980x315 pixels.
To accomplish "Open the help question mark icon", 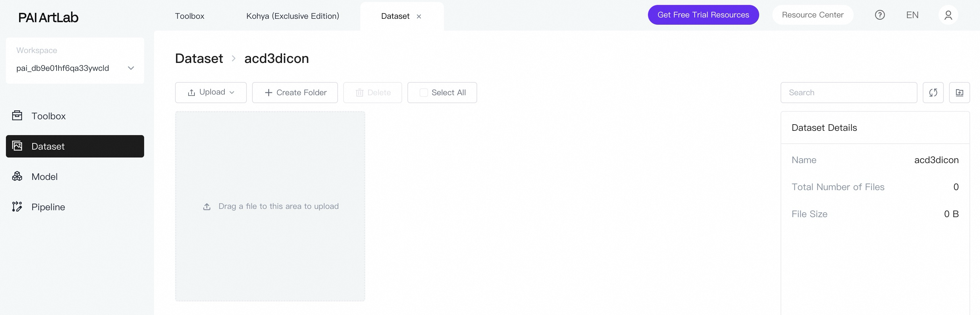I will pyautogui.click(x=880, y=15).
